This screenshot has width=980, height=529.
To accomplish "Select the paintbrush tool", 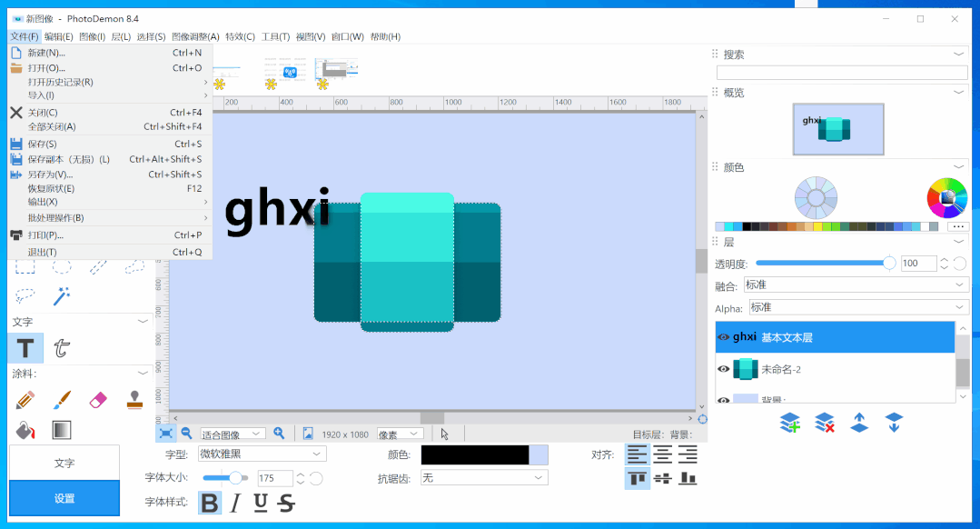I will click(x=62, y=399).
